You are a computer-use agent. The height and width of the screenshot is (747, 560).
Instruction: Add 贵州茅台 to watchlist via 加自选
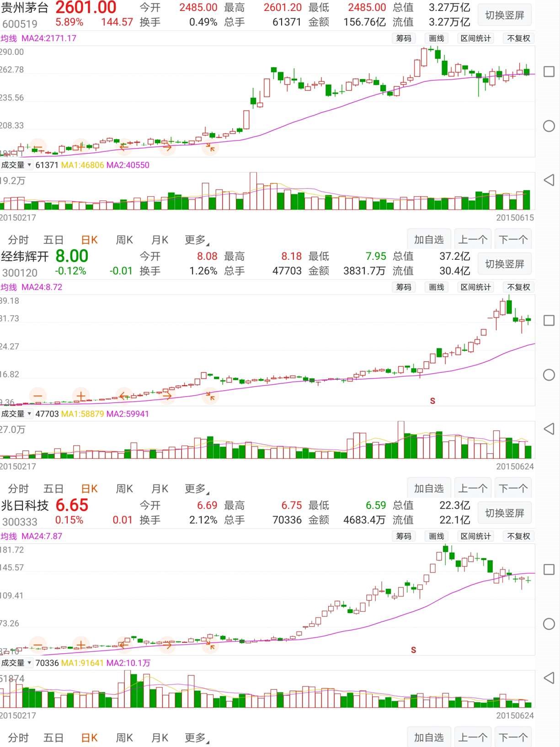click(x=429, y=239)
